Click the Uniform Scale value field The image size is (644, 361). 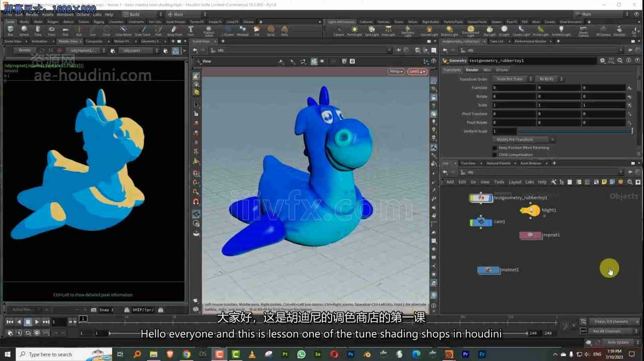[504, 131]
